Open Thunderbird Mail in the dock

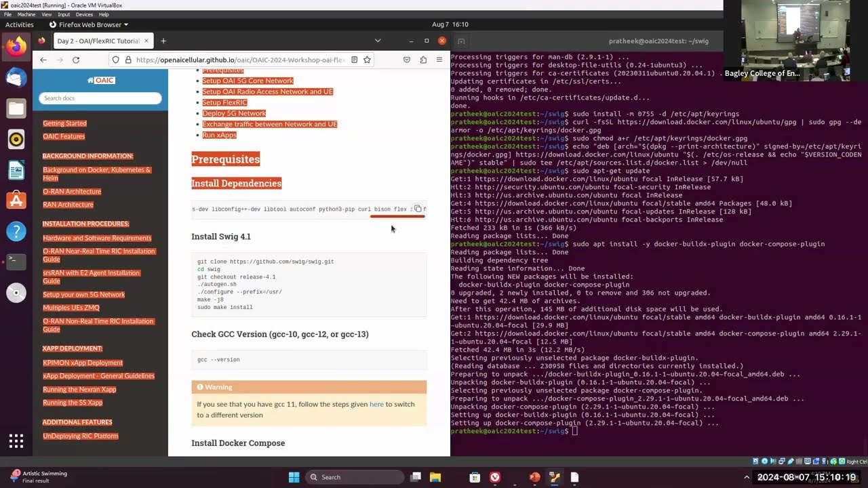[x=16, y=77]
